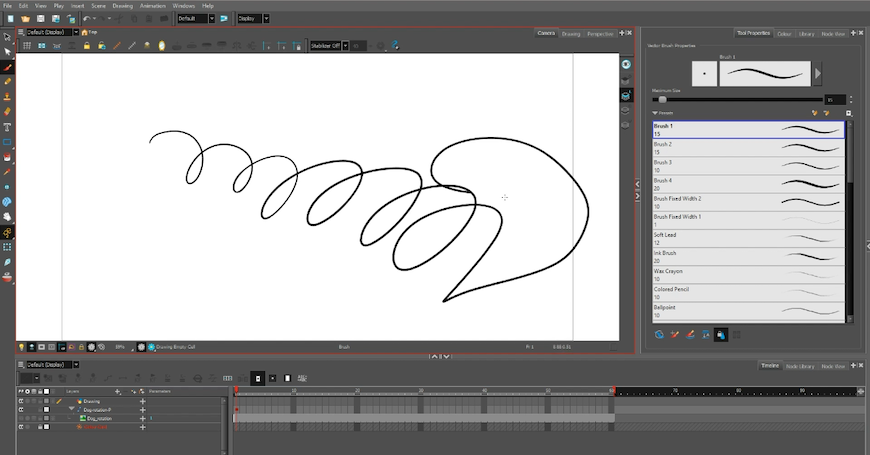Open the File menu
The height and width of the screenshot is (455, 870).
[x=7, y=6]
